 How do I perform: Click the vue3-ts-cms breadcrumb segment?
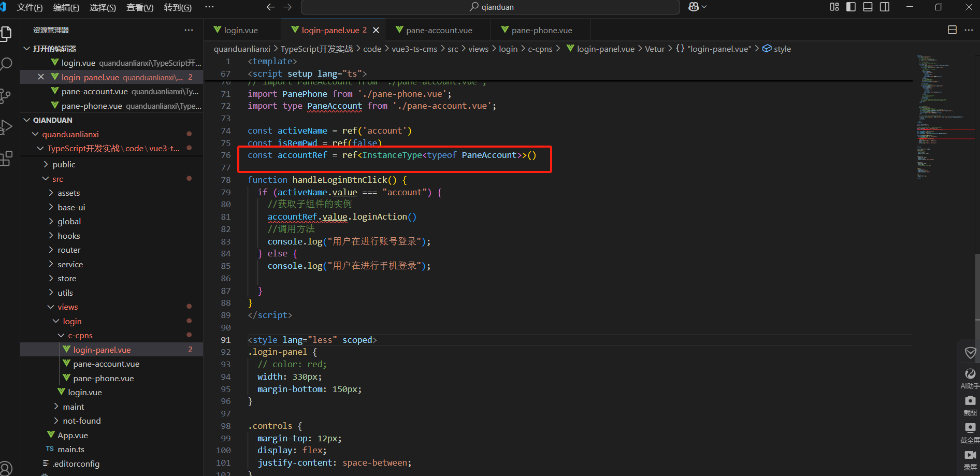414,49
